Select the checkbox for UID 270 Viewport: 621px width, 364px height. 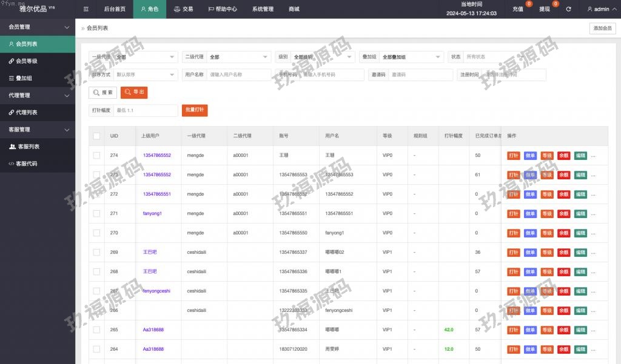click(x=96, y=233)
